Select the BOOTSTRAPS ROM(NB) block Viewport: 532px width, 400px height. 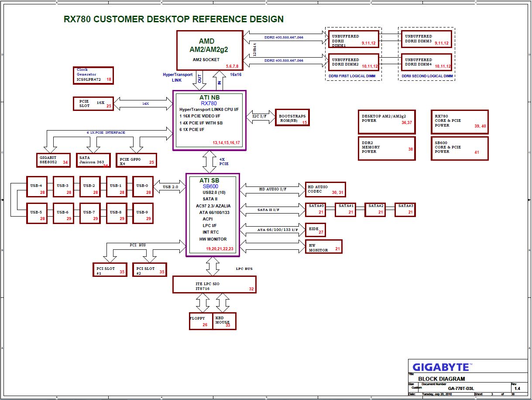click(292, 117)
